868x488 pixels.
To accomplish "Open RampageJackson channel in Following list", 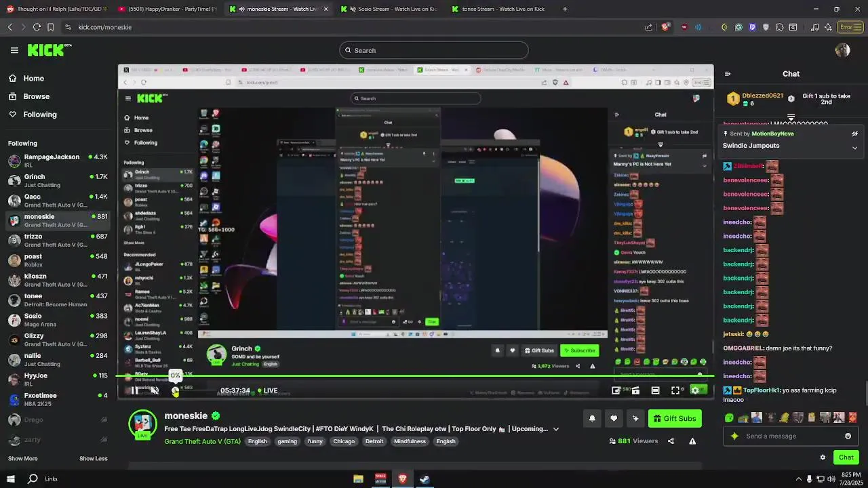I will click(x=58, y=161).
